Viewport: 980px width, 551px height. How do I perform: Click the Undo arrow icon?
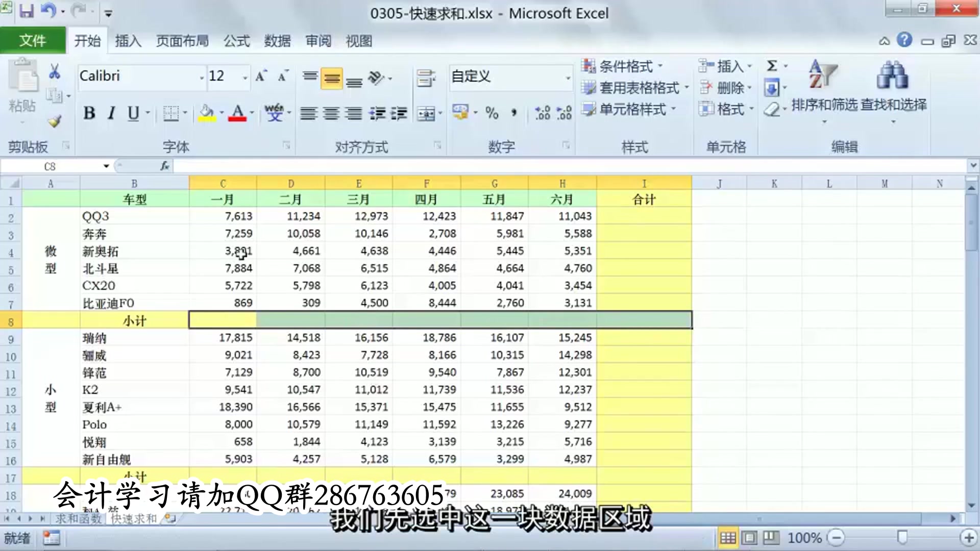coord(48,11)
